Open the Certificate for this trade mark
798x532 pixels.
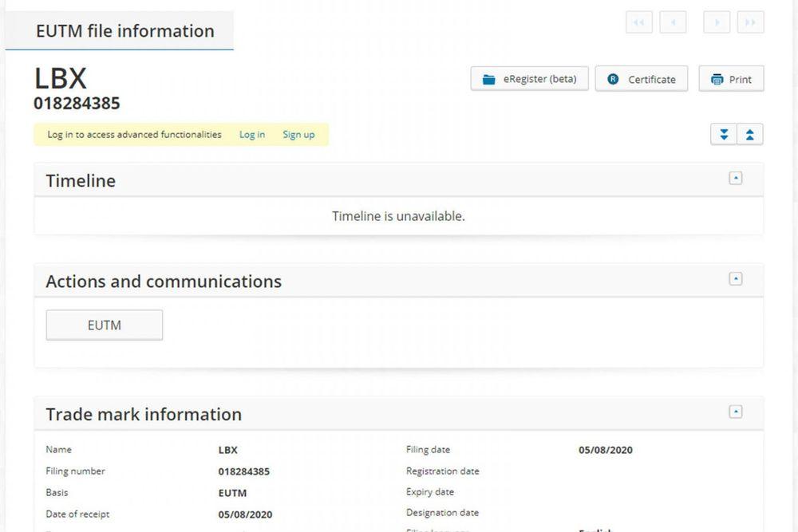642,79
